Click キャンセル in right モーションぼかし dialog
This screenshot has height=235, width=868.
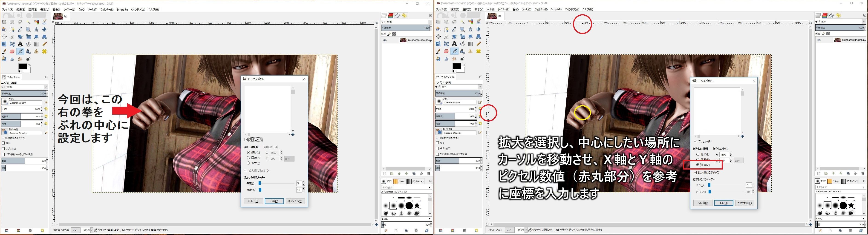(744, 203)
